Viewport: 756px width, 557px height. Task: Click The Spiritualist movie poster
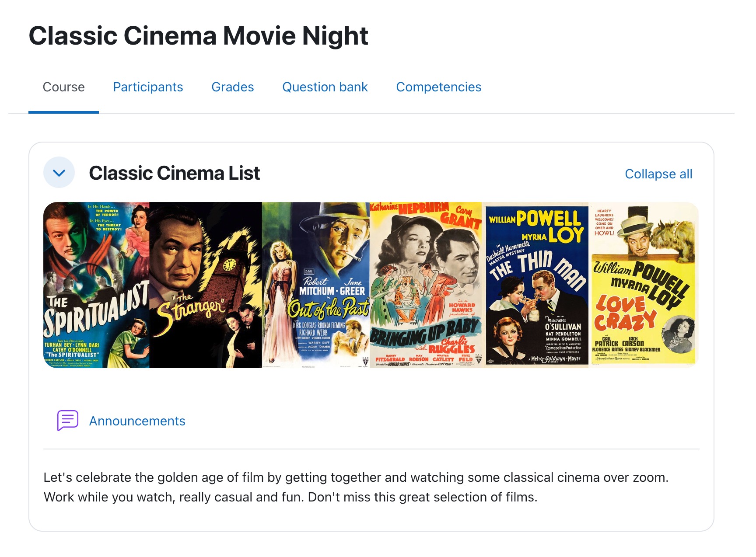click(x=96, y=285)
